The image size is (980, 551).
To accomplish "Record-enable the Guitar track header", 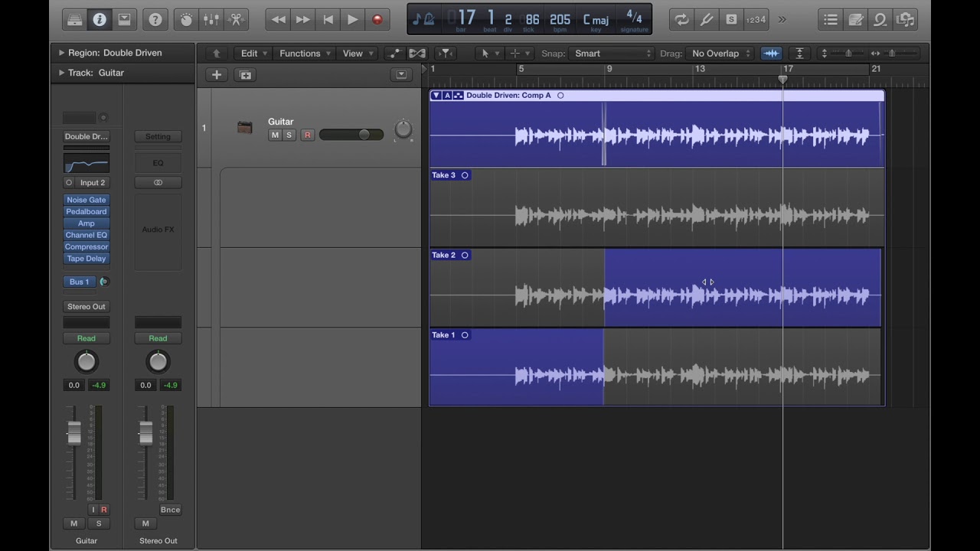I will coord(308,135).
